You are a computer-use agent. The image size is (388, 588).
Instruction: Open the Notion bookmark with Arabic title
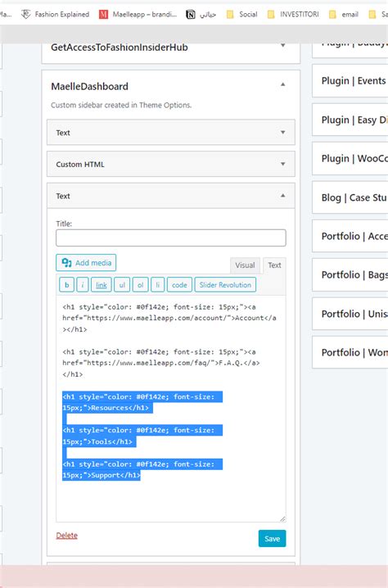pos(201,14)
